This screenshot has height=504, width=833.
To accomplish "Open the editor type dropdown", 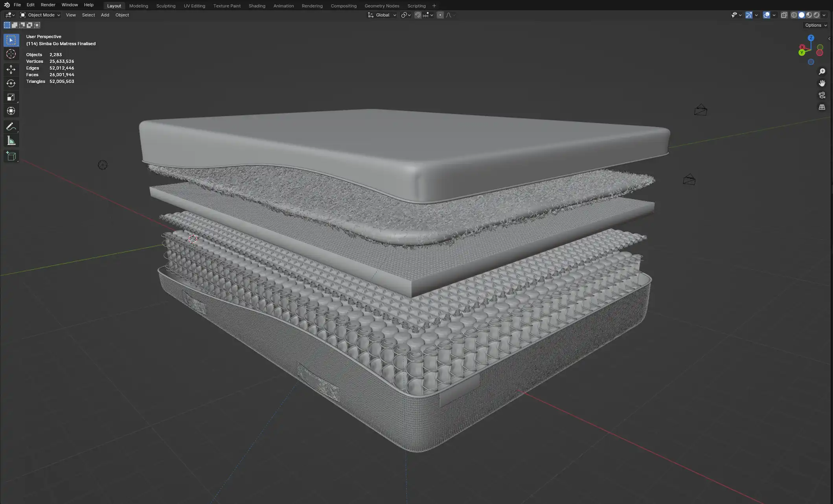I will pos(9,15).
